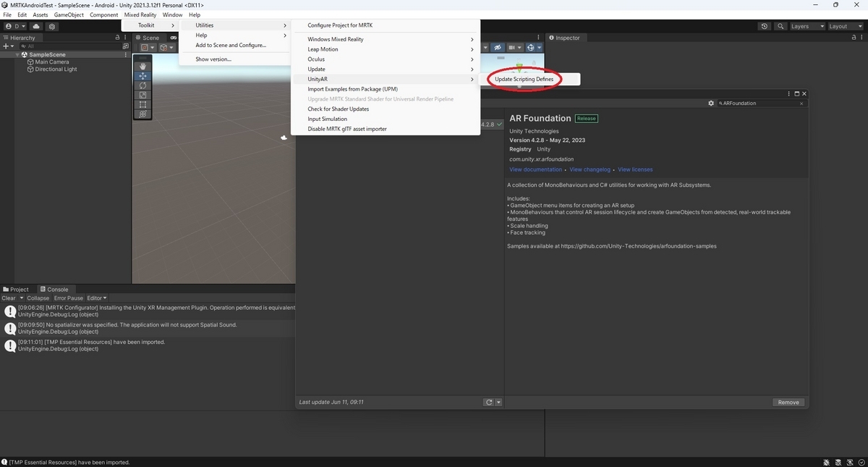This screenshot has height=467, width=868.
Task: Open View changelog link
Action: tap(590, 169)
